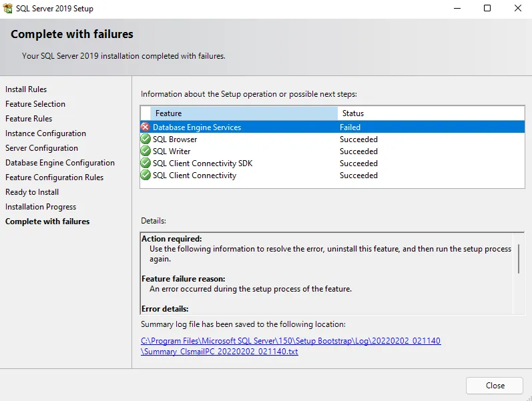Select the Instance Configuration step

[45, 133]
